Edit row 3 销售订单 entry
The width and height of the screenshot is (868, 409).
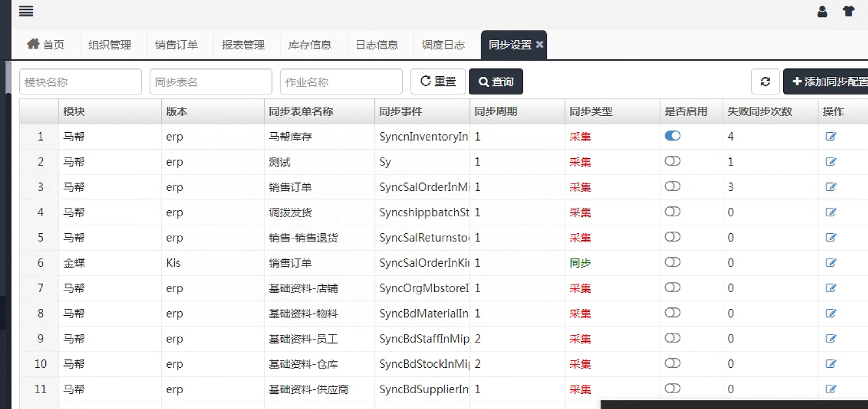tap(831, 187)
